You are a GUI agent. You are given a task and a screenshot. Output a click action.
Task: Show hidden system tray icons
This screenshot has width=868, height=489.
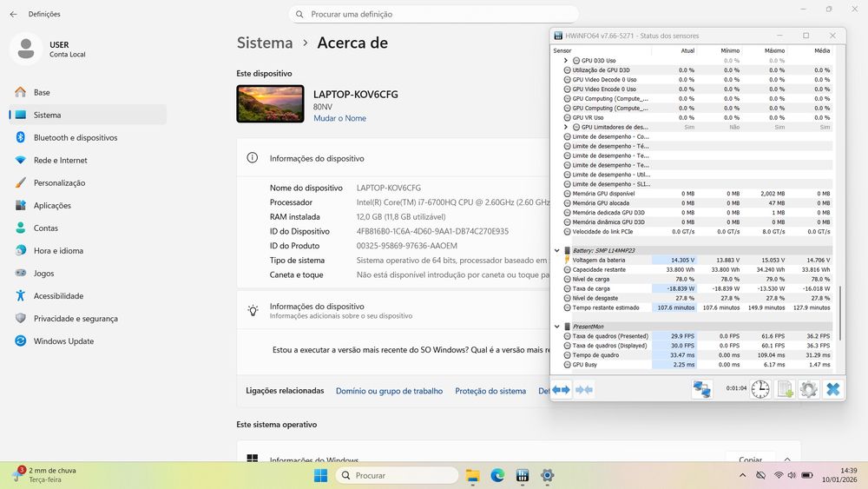pos(742,475)
